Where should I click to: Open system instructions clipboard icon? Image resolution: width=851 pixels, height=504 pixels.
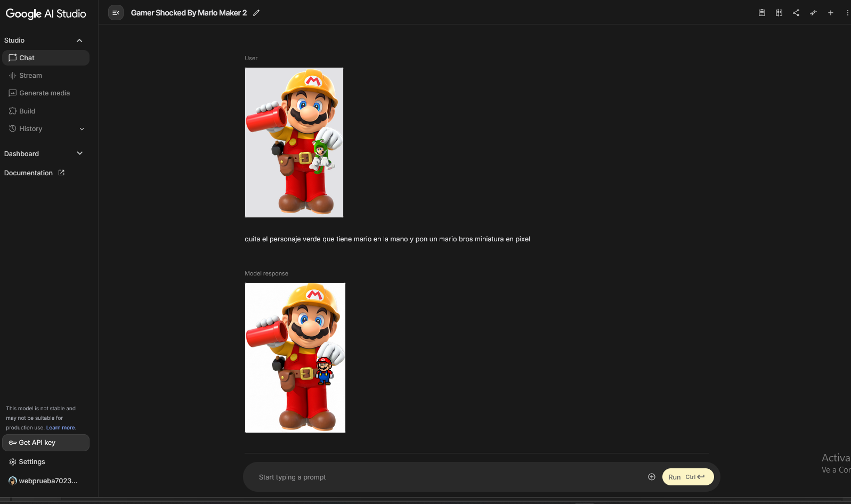point(762,13)
